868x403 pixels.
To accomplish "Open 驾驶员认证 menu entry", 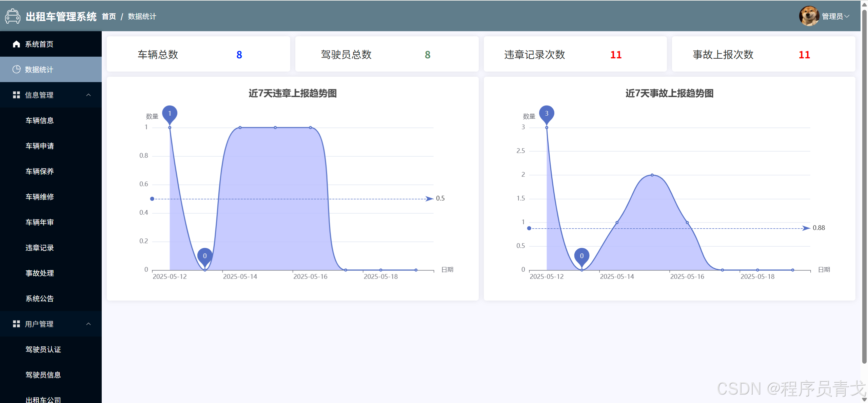I will pos(43,349).
